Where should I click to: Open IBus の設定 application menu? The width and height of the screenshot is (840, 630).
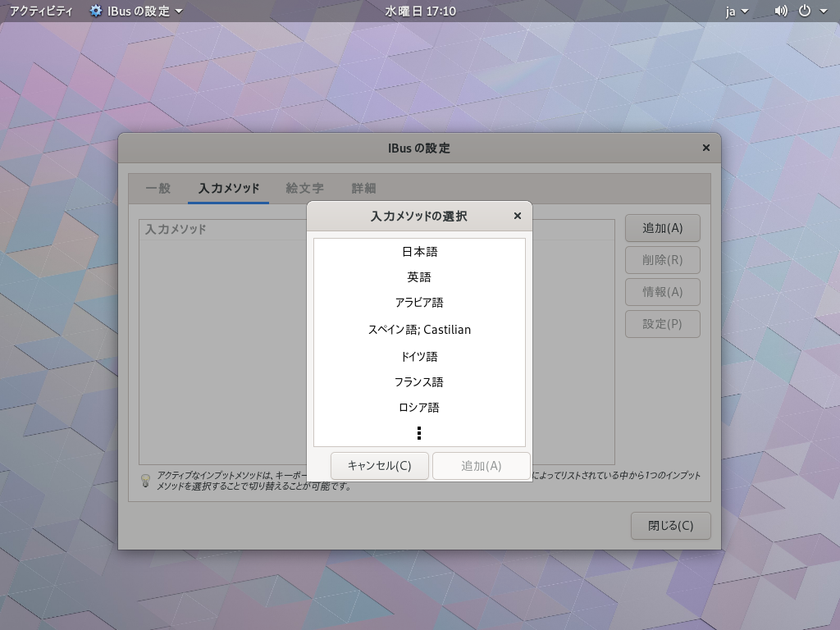pos(136,11)
